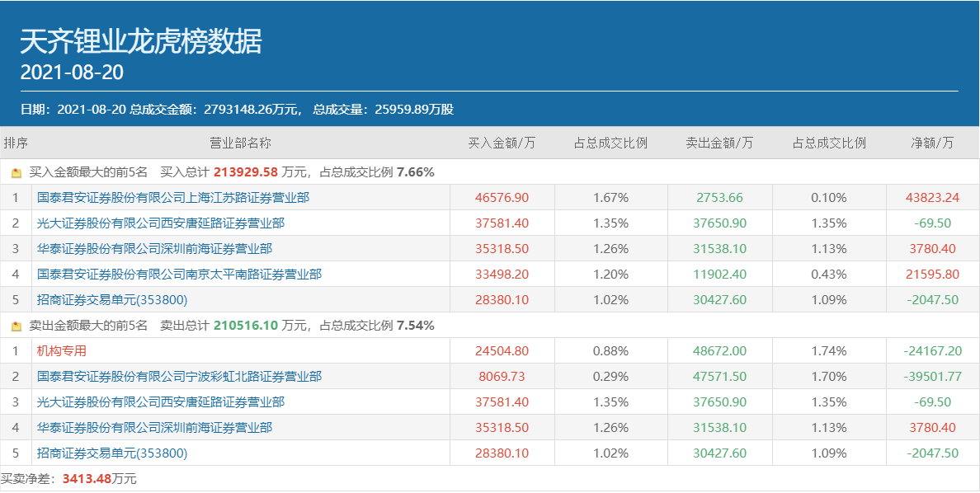Click the 买入金额/万 column header
This screenshot has width=980, height=493.
tap(502, 143)
